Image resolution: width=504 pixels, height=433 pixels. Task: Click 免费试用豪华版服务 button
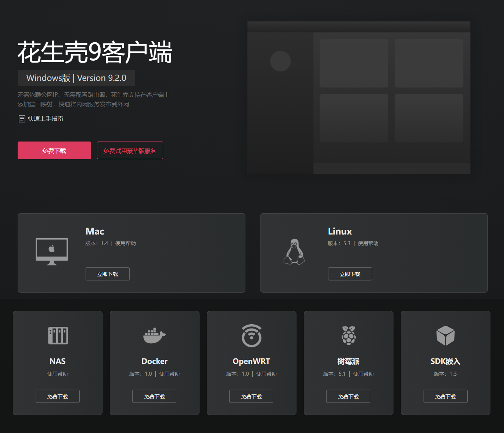tap(130, 150)
